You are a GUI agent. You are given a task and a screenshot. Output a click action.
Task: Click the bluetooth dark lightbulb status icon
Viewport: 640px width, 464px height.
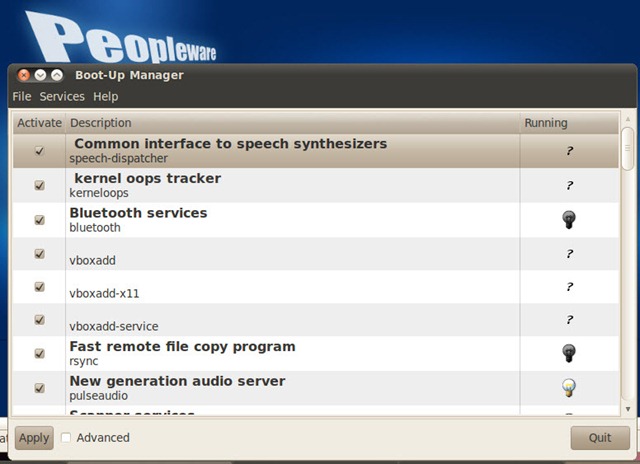[569, 220]
